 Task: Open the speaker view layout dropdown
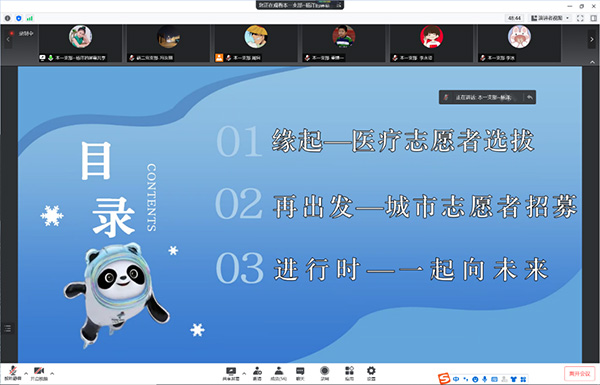[x=550, y=18]
